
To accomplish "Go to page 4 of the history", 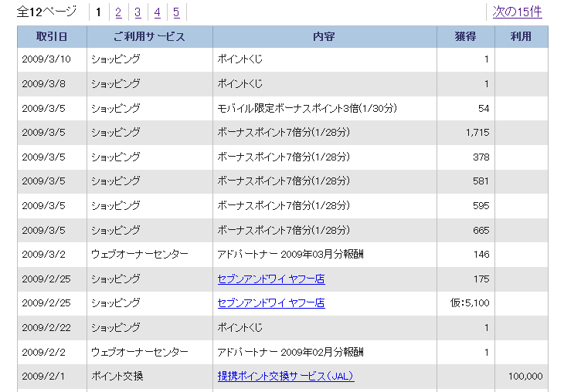I will (x=157, y=12).
